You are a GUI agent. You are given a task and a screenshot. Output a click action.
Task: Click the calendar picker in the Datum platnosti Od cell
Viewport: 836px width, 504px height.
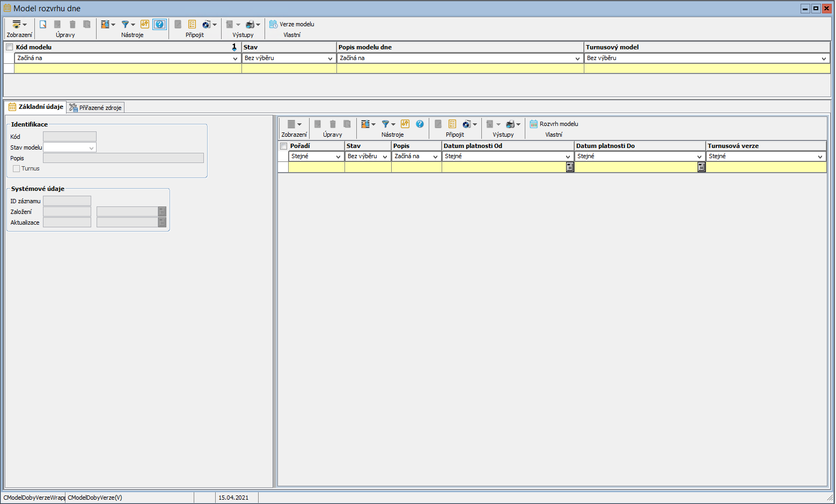click(570, 167)
